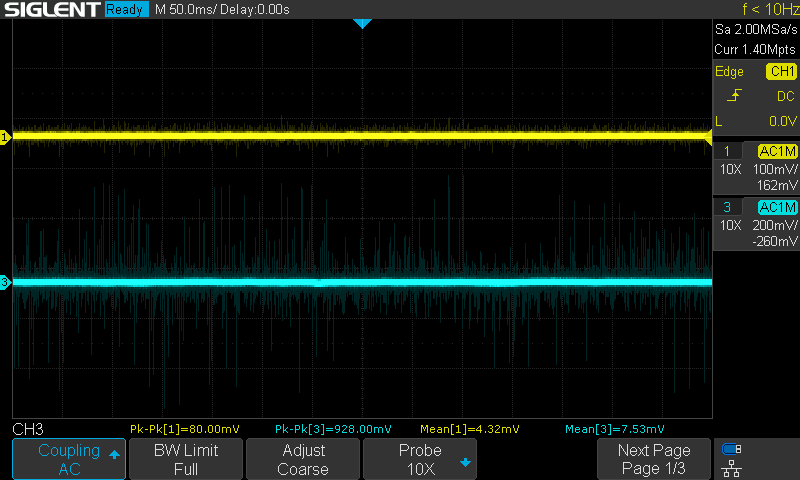Click the channel 3 AC1M coupling badge
Screen dimensions: 800x480
coord(777,207)
